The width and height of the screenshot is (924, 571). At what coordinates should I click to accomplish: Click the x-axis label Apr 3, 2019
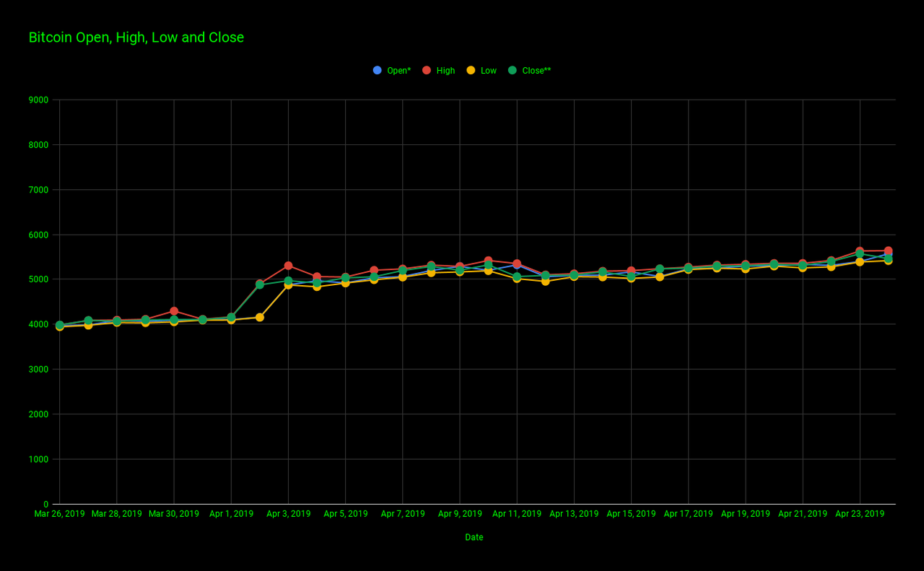[x=288, y=514]
